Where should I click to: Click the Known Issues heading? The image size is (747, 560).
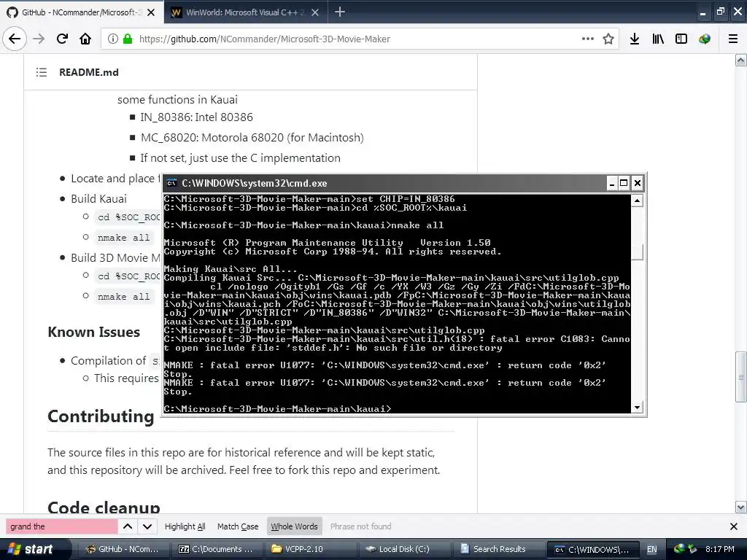pyautogui.click(x=94, y=332)
